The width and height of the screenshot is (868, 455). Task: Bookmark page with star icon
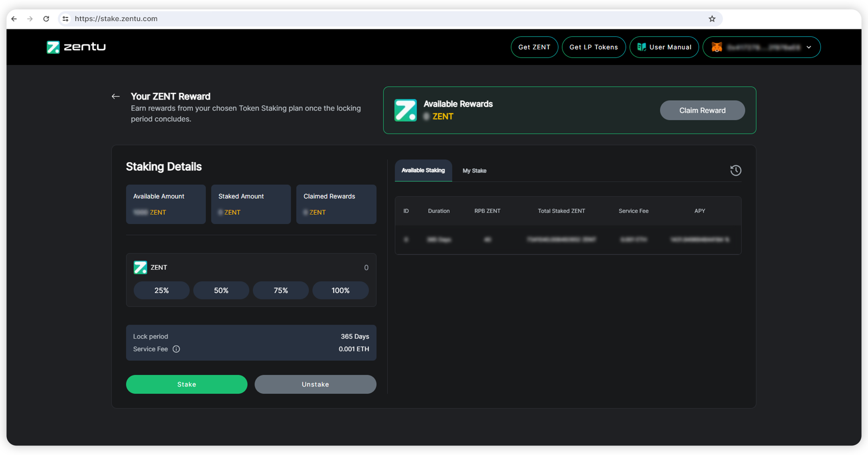point(712,19)
